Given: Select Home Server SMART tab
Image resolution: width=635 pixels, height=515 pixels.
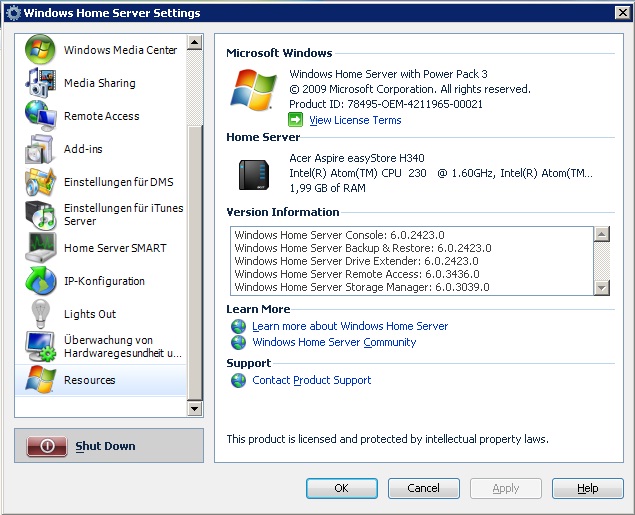Looking at the screenshot, I should [x=101, y=248].
